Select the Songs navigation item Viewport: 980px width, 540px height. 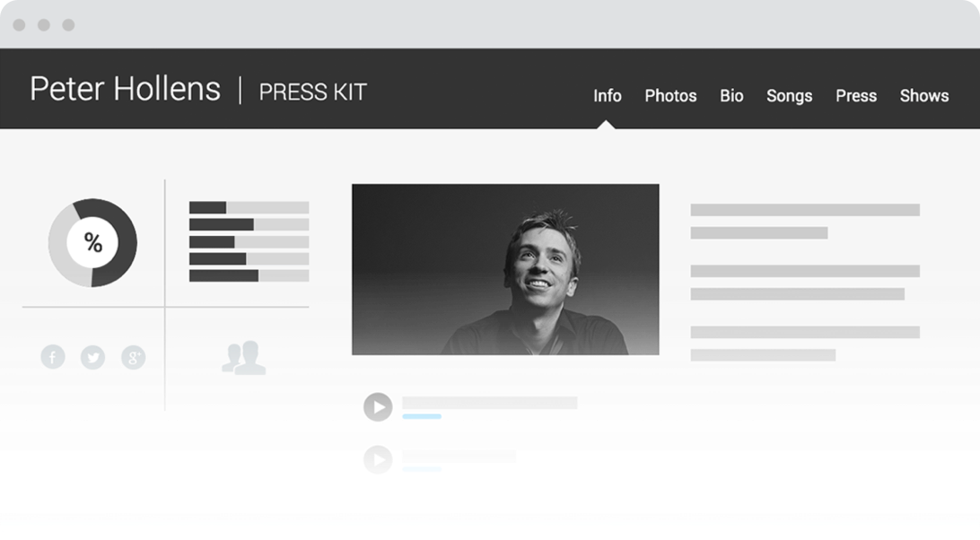pos(789,96)
